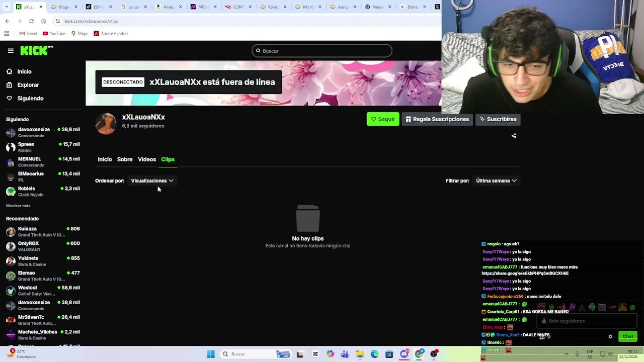Open Microsoft Edge in taskbar

(374, 354)
